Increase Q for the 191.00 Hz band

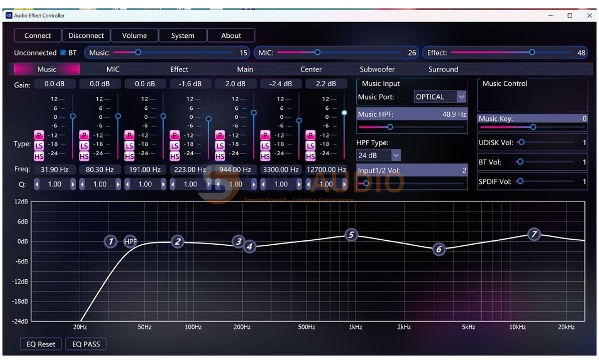tap(164, 184)
